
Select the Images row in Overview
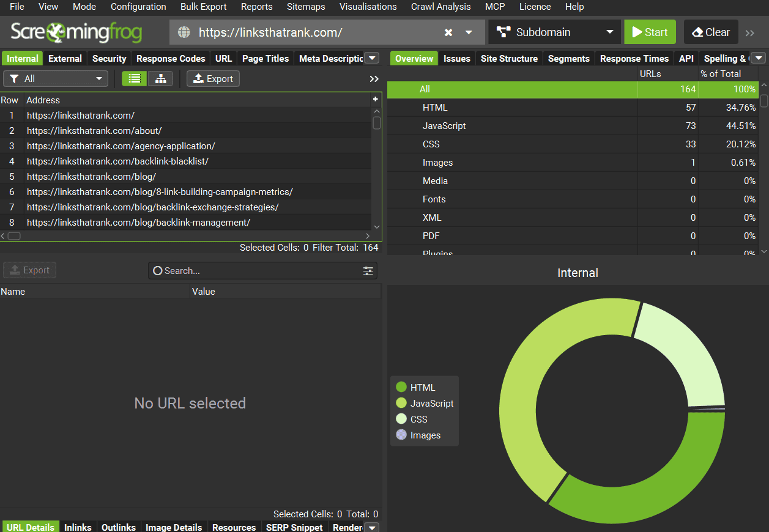573,163
